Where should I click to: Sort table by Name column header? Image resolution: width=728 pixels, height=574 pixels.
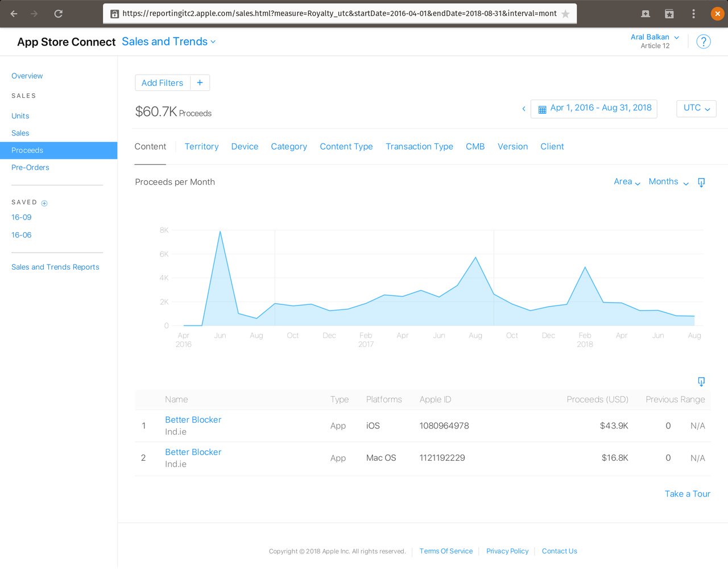[176, 399]
